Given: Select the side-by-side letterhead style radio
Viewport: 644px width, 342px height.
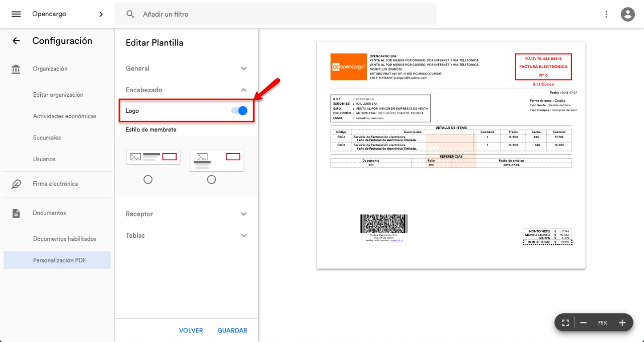Looking at the screenshot, I should point(148,179).
